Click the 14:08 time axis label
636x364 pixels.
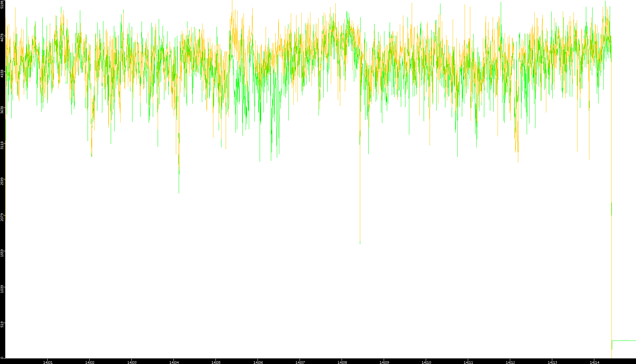(342, 362)
